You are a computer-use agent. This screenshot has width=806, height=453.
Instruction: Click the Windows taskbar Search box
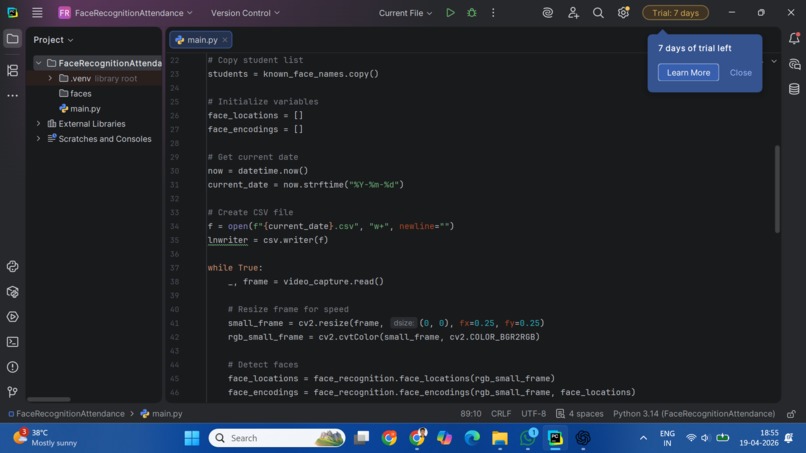click(x=277, y=438)
